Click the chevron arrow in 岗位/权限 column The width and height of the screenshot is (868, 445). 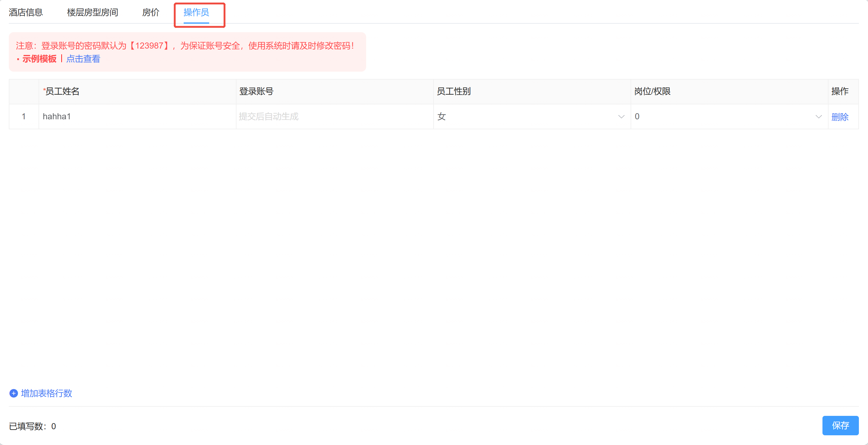pos(819,117)
